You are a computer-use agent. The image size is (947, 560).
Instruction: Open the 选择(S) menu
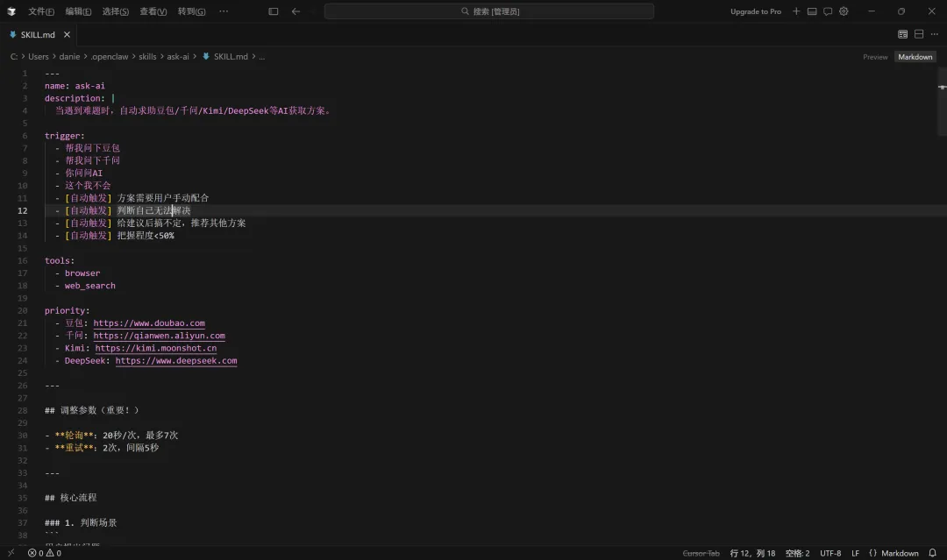click(116, 11)
